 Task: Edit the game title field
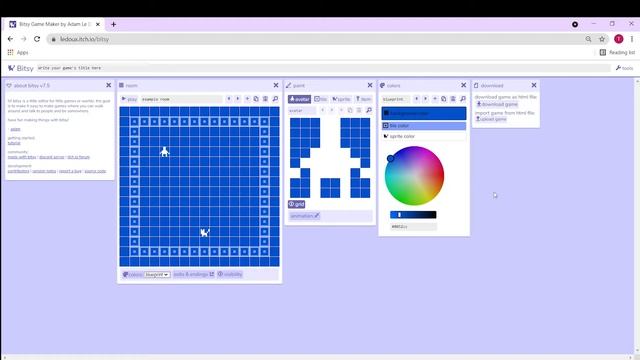point(323,68)
